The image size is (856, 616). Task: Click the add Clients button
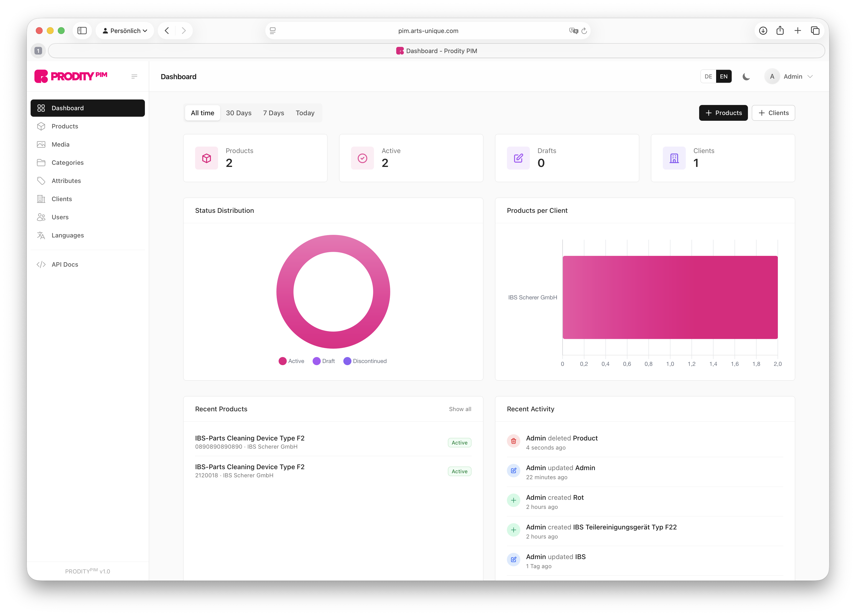tap(773, 113)
